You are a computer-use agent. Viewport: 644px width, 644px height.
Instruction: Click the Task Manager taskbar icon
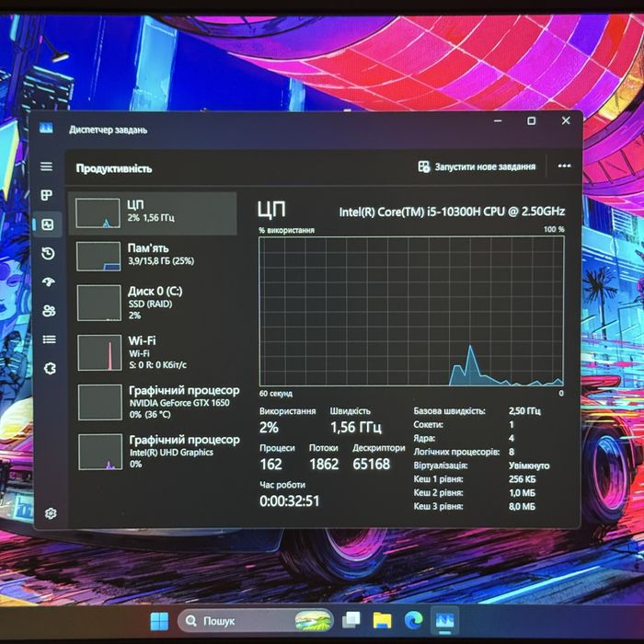tap(444, 620)
